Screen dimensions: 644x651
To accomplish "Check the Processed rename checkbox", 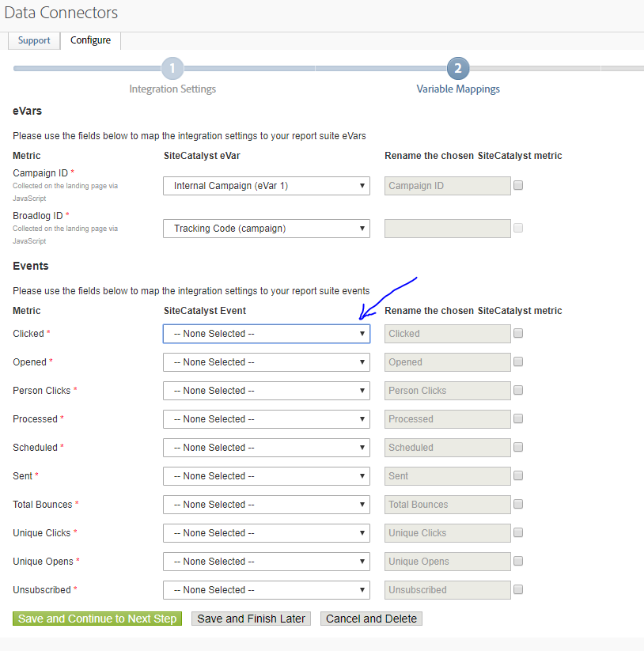I will [518, 419].
